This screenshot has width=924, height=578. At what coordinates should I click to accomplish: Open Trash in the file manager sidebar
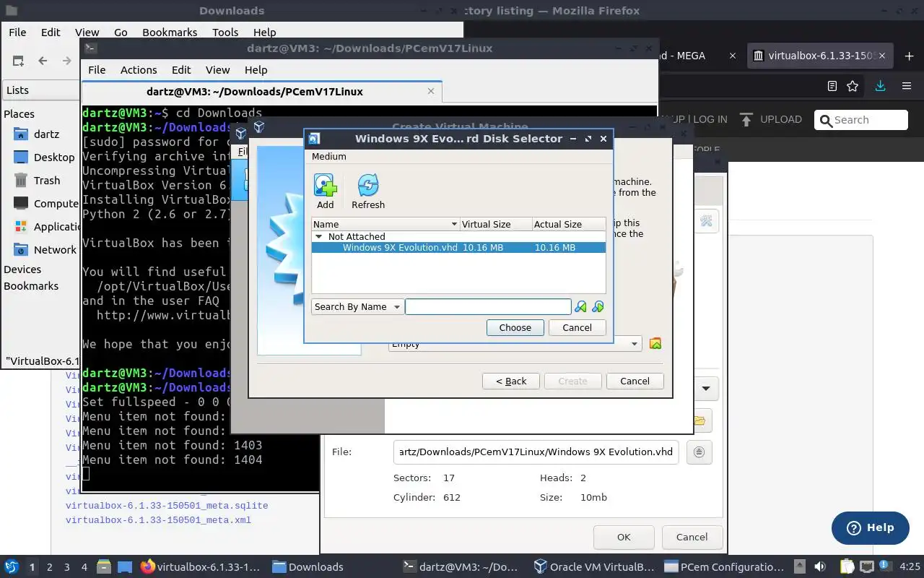click(x=47, y=181)
